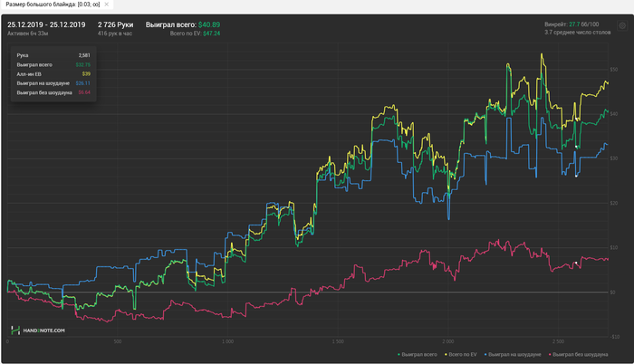This screenshot has width=634, height=364.
Task: Click the date range 25.12.2019 - 25.12.2019
Action: 46,24
